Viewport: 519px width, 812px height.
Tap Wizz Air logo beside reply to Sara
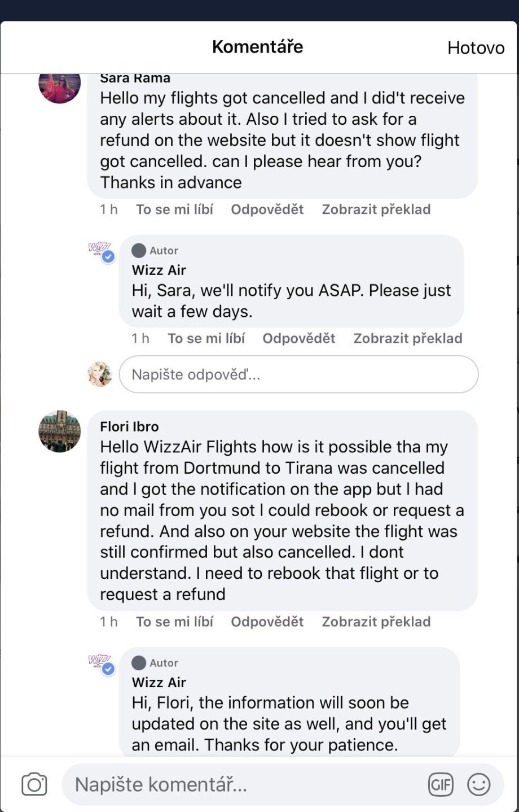click(102, 252)
